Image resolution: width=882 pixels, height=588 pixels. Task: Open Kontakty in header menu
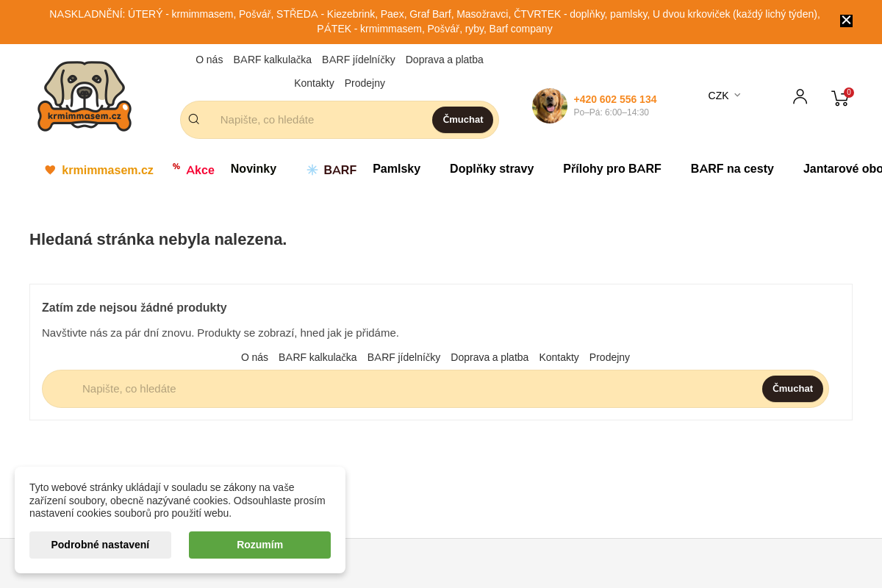314,83
